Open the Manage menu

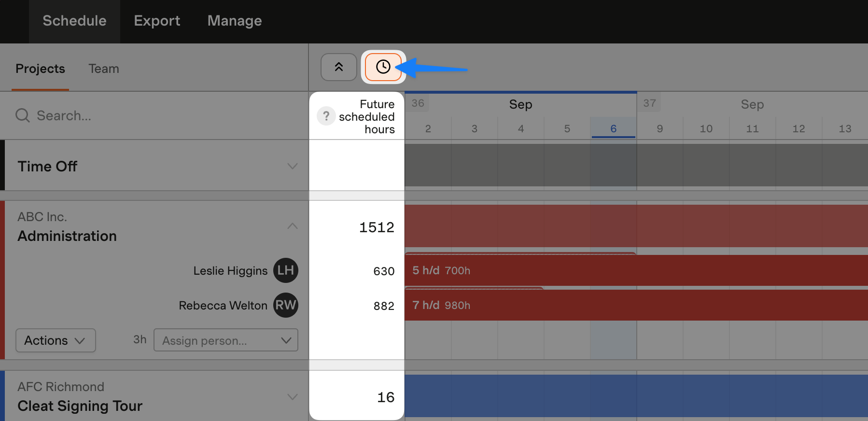point(235,21)
